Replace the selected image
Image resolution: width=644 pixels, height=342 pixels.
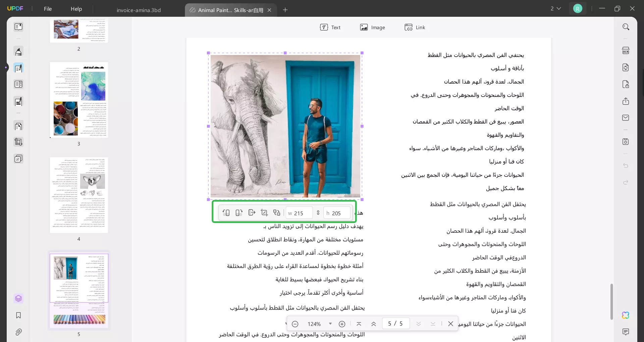click(277, 213)
